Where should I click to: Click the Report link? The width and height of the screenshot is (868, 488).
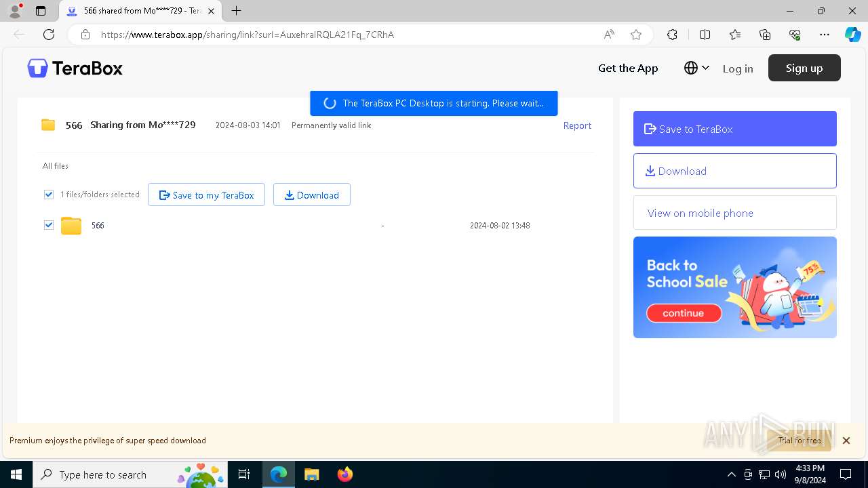tap(577, 125)
